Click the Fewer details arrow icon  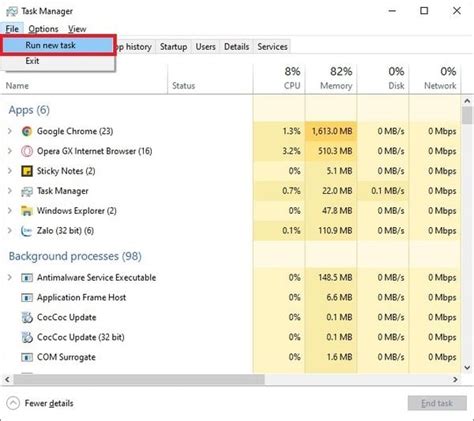tap(13, 403)
